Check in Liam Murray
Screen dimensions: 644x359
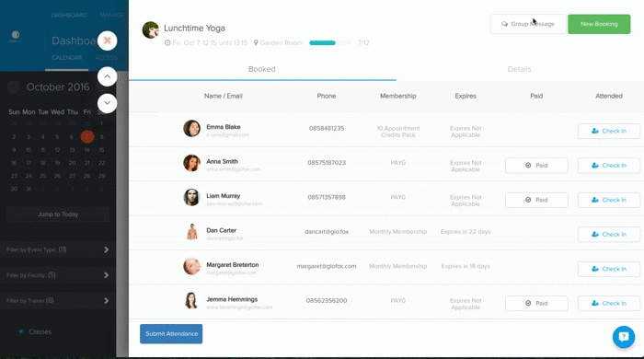[x=609, y=200]
